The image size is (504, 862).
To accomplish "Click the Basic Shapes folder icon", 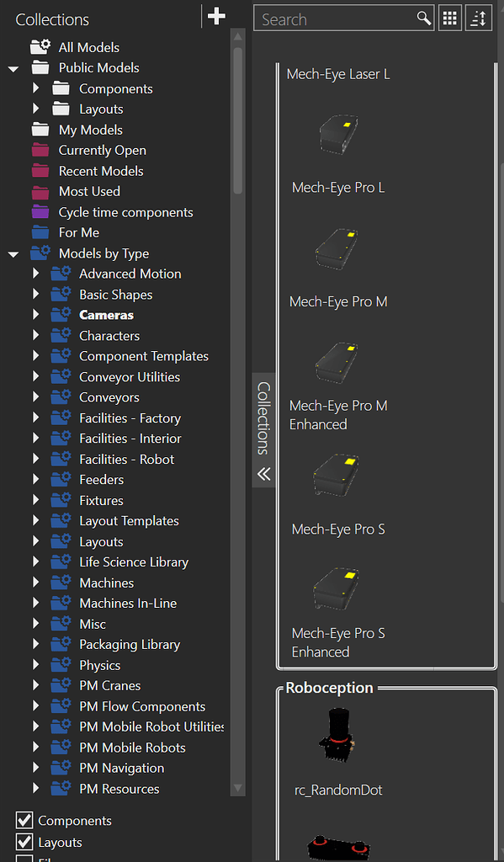I will coord(61,294).
